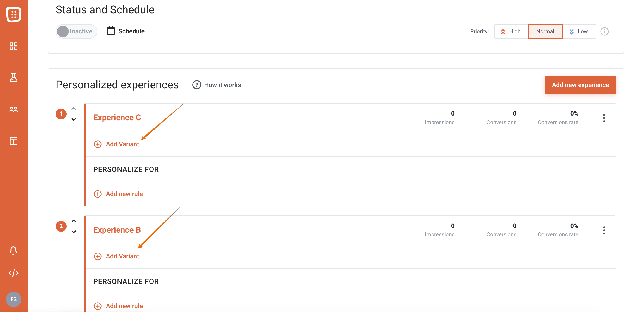Set priority to High
The width and height of the screenshot is (644, 312).
511,31
